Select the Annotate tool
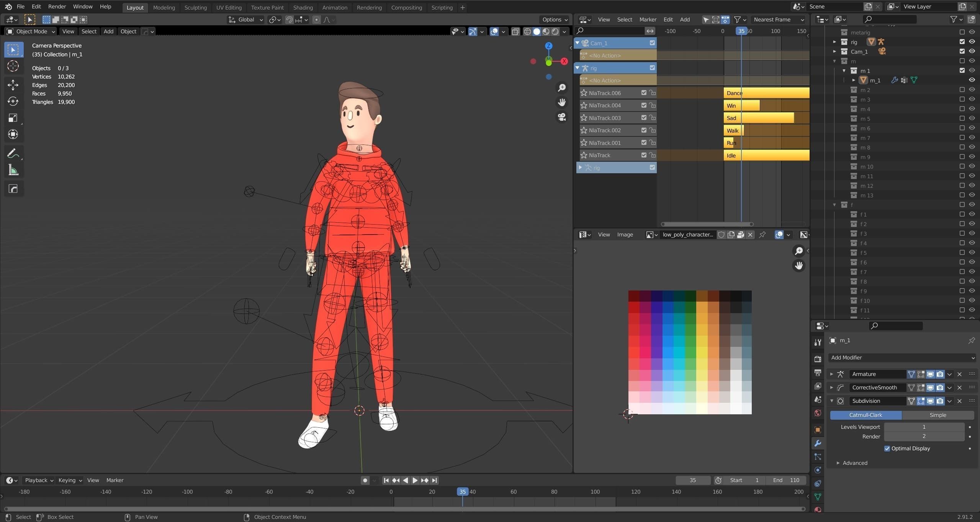The image size is (980, 522). (x=13, y=153)
